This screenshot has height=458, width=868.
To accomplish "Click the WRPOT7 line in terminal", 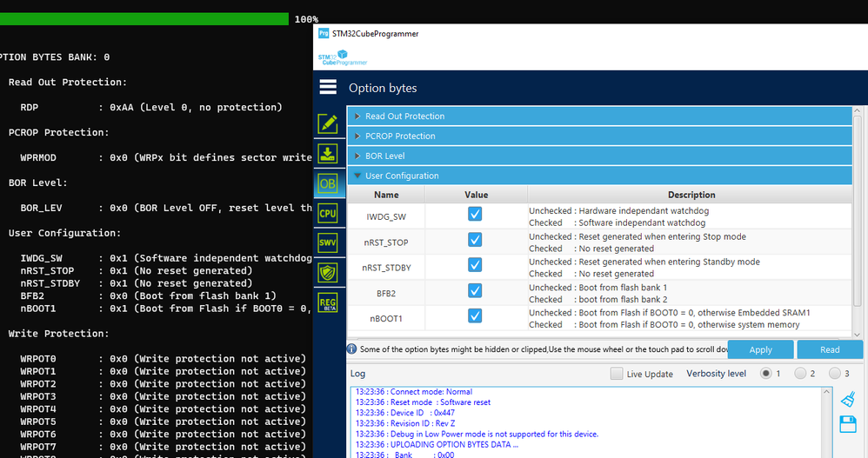I will click(x=163, y=447).
